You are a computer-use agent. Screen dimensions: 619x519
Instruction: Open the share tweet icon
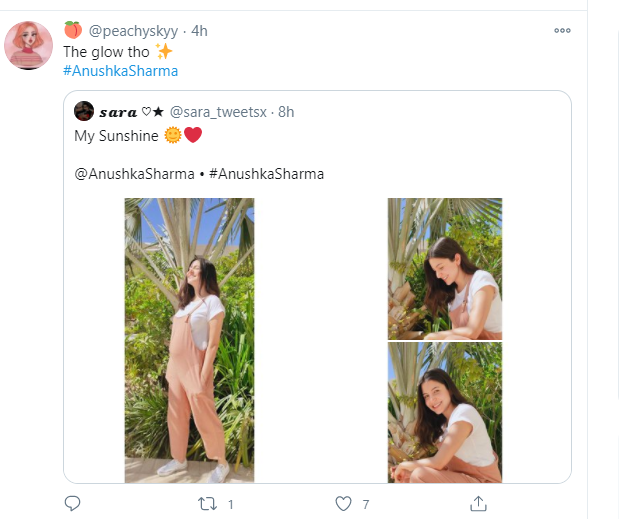[478, 503]
